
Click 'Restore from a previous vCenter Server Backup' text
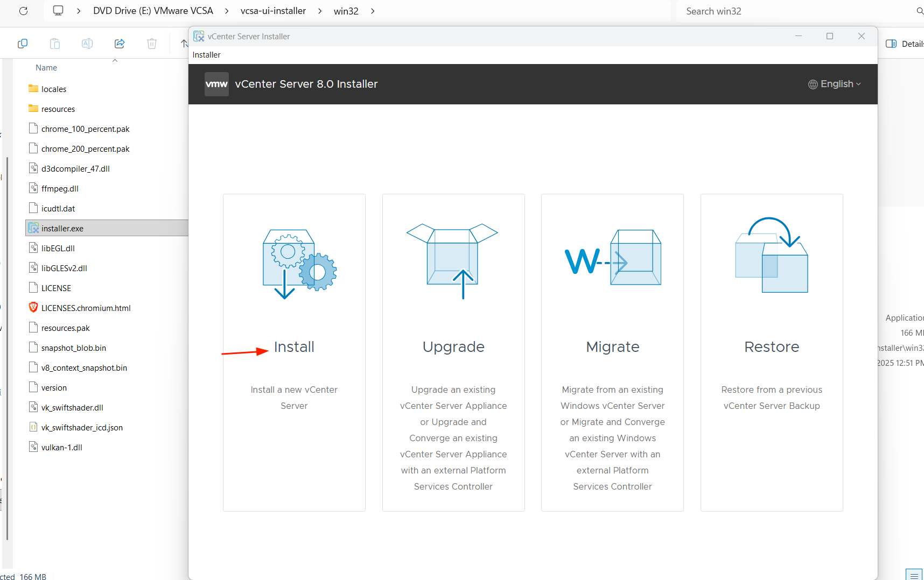(772, 398)
